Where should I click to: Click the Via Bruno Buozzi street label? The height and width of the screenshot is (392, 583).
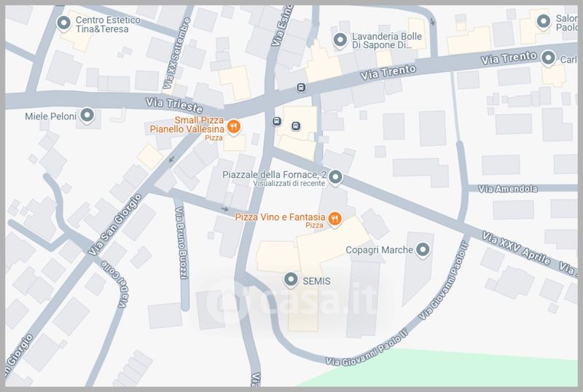181,243
